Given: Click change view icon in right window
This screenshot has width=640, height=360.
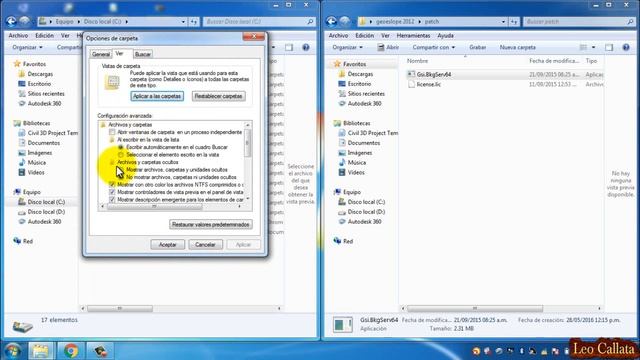Looking at the screenshot, I should pos(583,47).
